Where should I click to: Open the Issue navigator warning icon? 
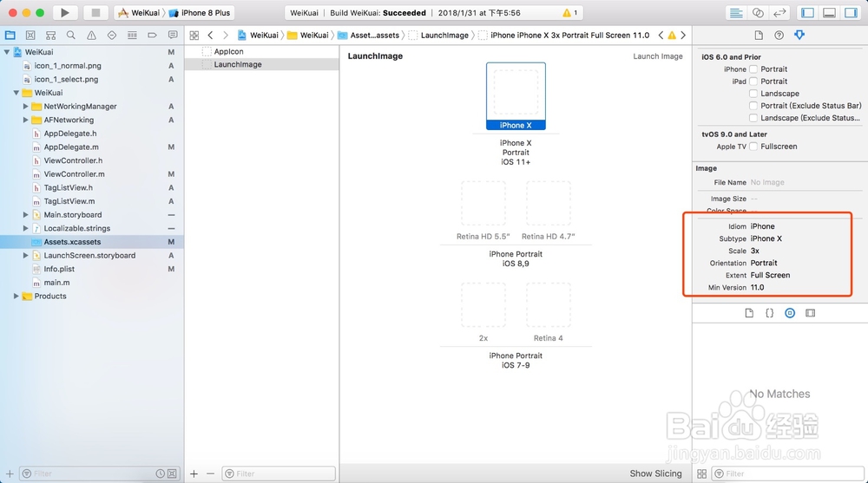coord(91,35)
